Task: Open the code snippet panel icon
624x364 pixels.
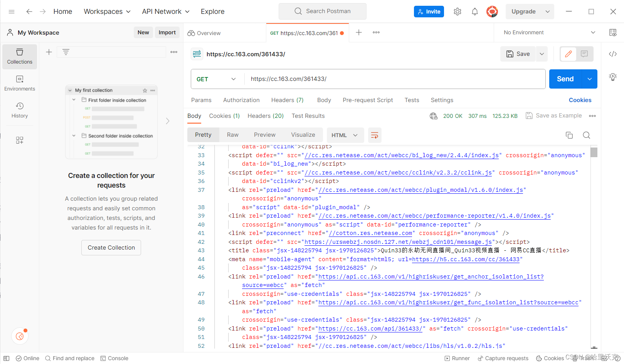Action: click(613, 54)
